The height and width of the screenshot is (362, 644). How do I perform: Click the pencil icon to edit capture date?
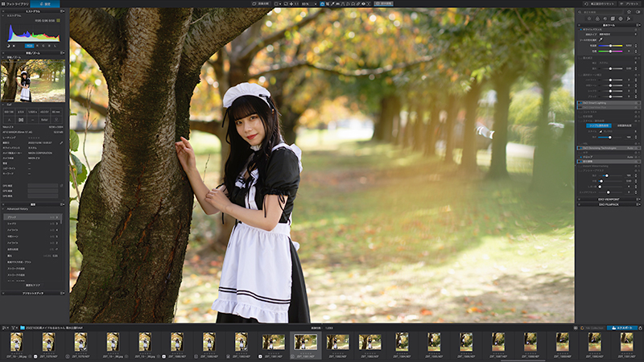coord(61,143)
